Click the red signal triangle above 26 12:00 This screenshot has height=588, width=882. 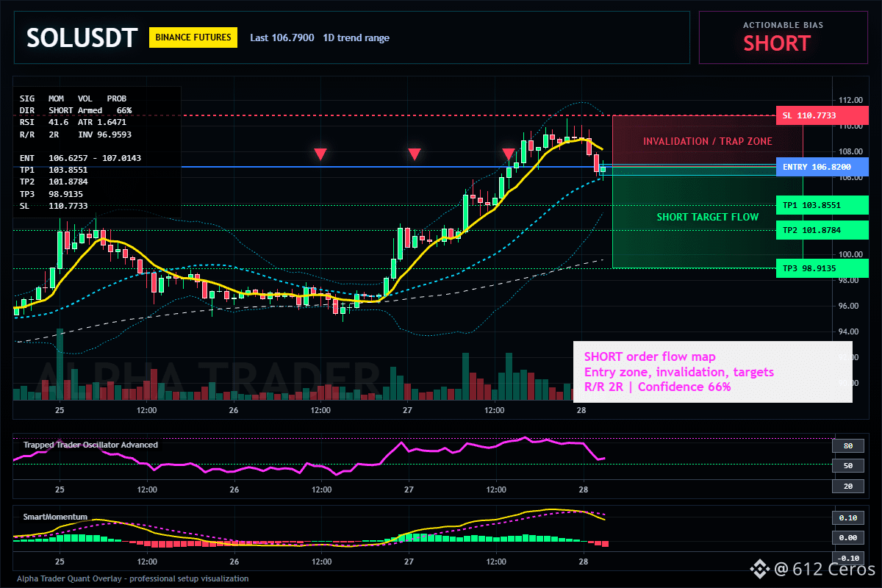[320, 154]
